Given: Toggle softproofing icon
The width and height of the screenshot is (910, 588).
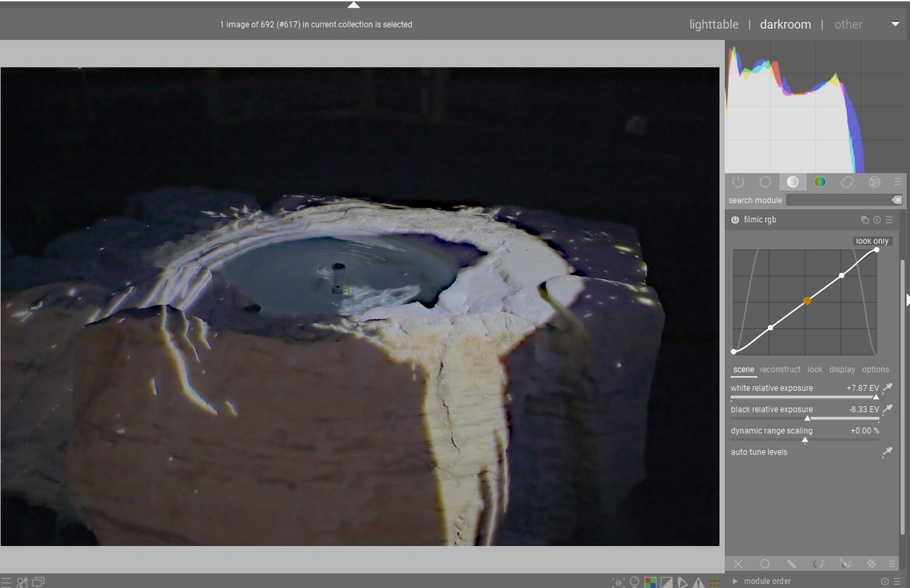Looking at the screenshot, I should [682, 582].
